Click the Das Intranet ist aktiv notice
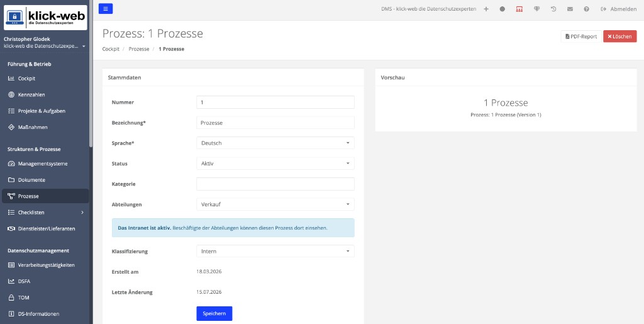The image size is (644, 324). (233, 228)
